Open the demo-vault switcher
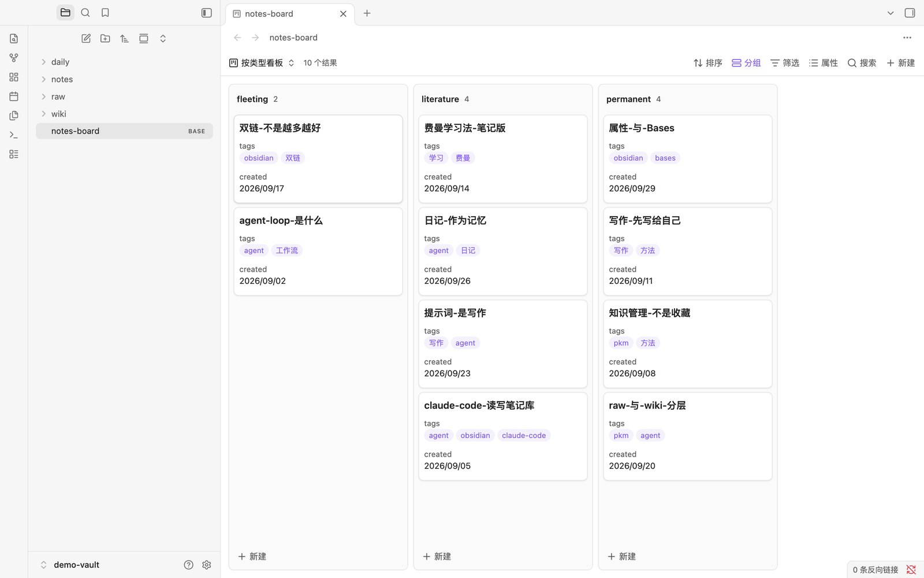This screenshot has height=578, width=924. [69, 565]
